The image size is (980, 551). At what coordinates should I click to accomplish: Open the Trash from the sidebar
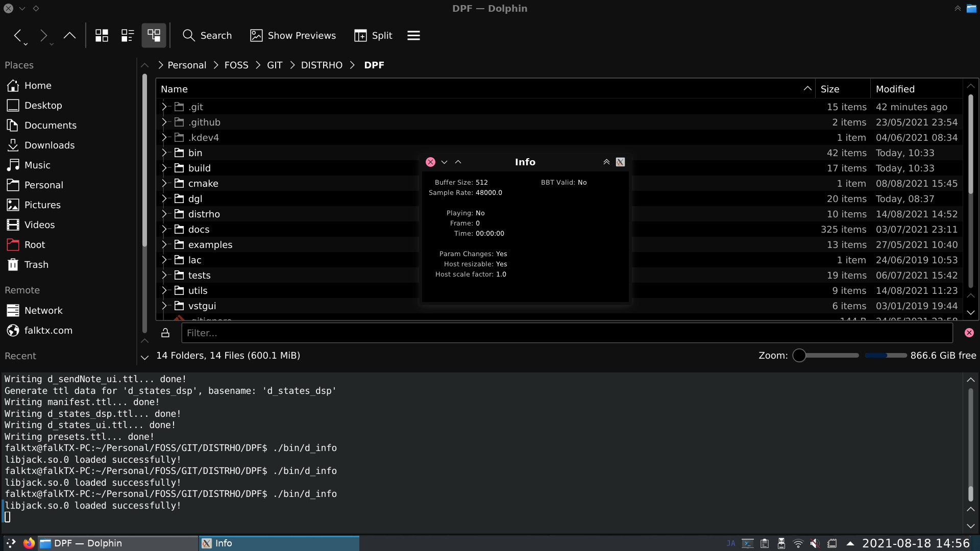(x=35, y=264)
